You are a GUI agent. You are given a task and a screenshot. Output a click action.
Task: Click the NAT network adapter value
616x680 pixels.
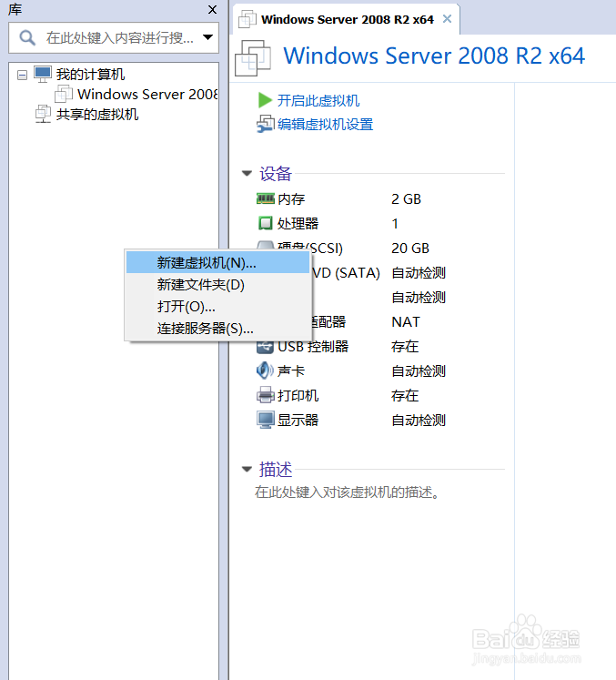point(406,321)
